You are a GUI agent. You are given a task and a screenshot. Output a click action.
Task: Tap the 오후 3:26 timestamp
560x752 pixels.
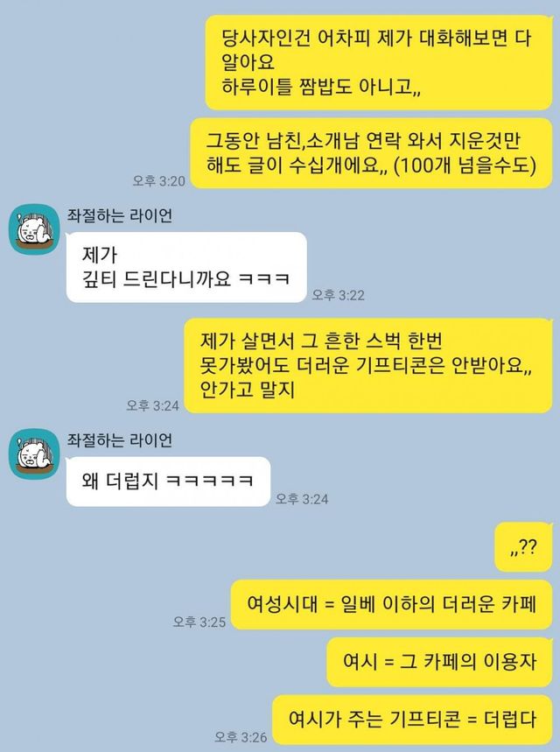click(x=241, y=736)
